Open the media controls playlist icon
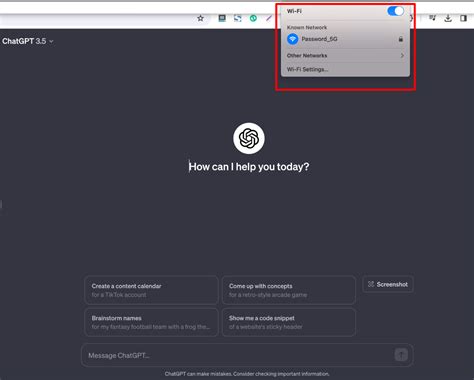 pos(432,18)
